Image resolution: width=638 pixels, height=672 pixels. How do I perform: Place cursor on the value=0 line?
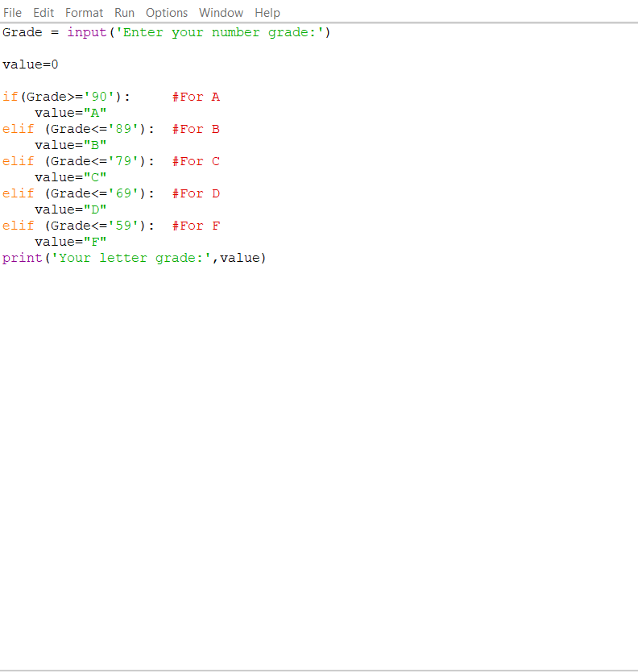click(x=31, y=64)
